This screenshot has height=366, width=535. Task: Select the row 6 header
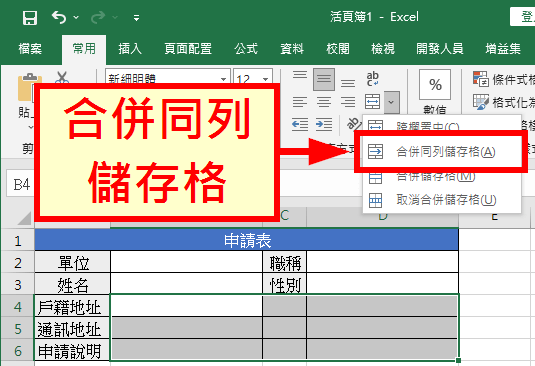click(18, 351)
